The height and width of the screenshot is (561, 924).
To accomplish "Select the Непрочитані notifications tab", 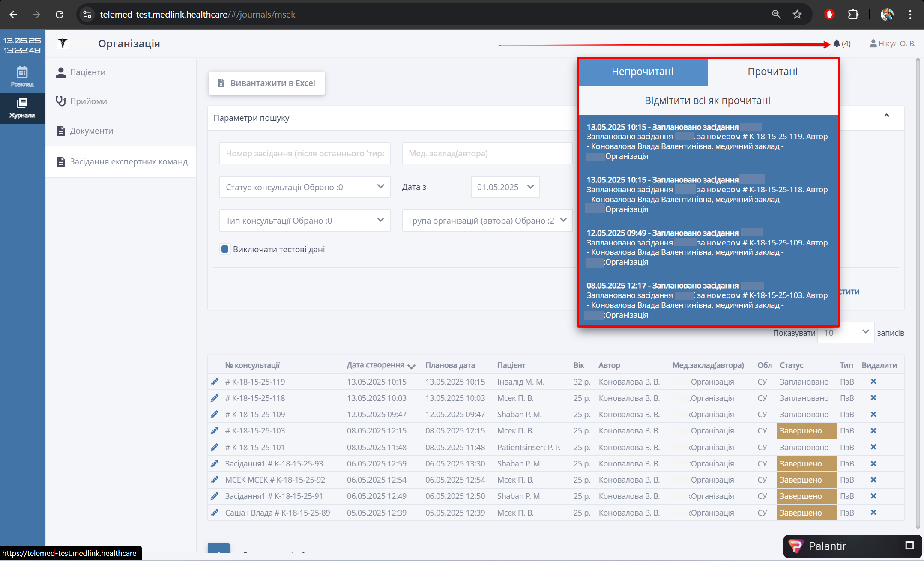I will coord(643,72).
